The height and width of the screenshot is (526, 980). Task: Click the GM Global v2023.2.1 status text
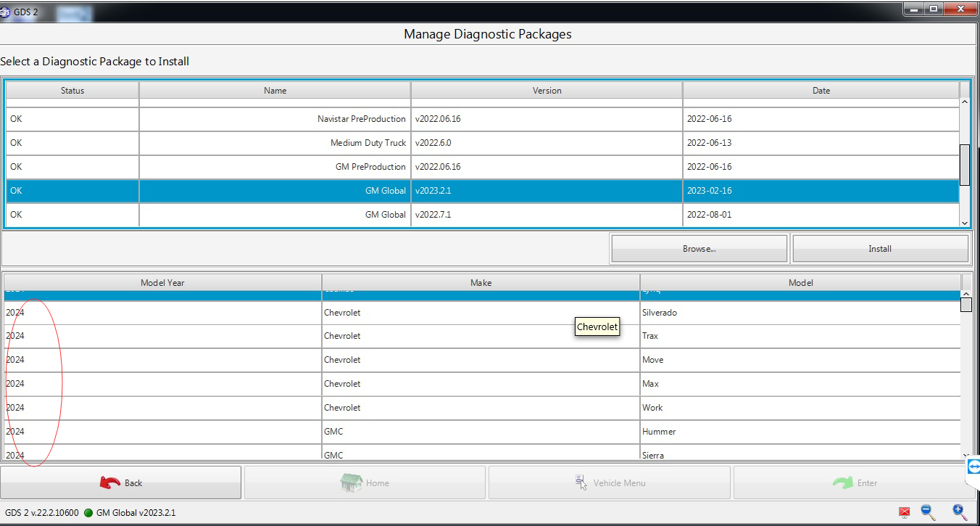point(136,513)
